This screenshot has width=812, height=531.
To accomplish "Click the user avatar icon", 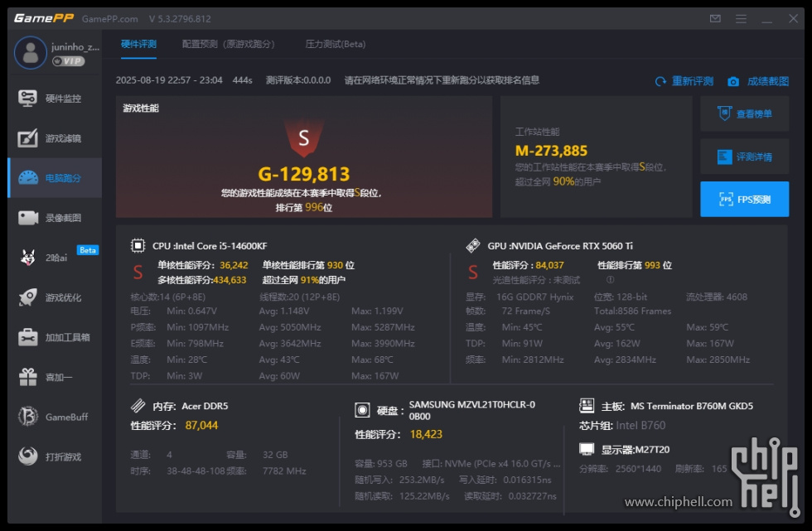I will click(31, 53).
